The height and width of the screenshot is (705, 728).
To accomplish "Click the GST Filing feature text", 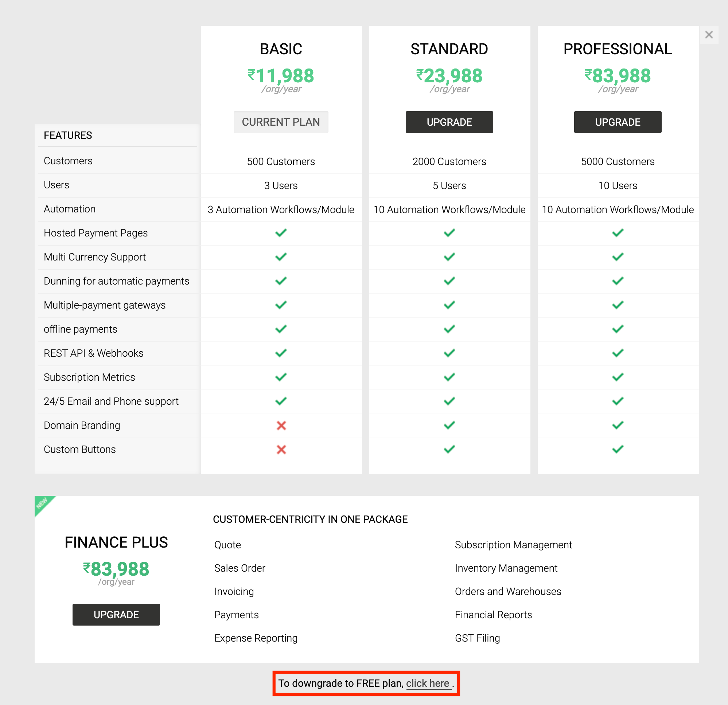I will (477, 638).
